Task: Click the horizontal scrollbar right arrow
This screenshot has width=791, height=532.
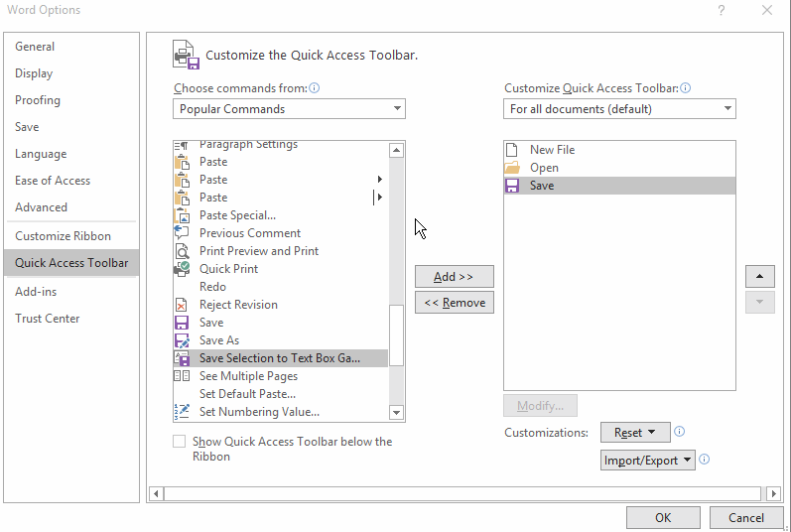Action: tap(773, 493)
